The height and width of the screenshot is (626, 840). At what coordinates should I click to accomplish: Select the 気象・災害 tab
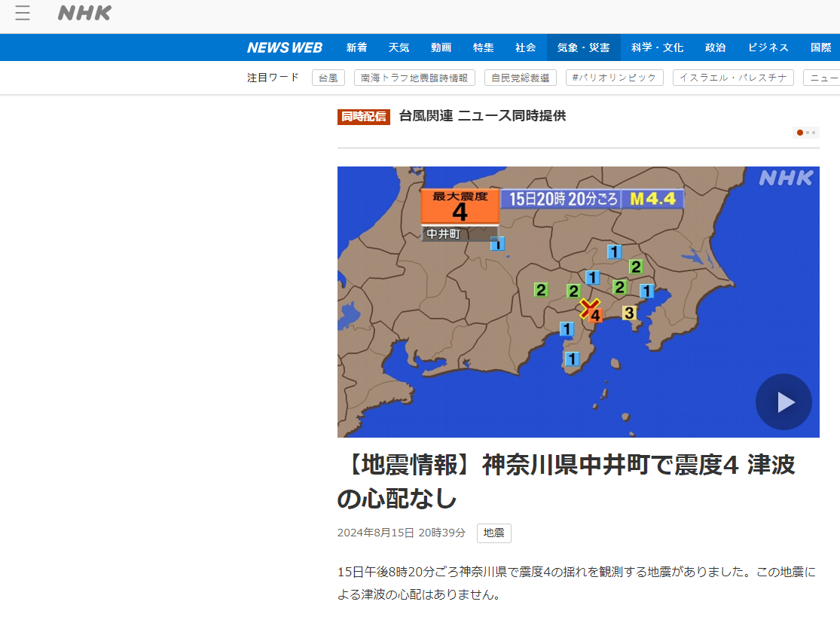pos(583,47)
